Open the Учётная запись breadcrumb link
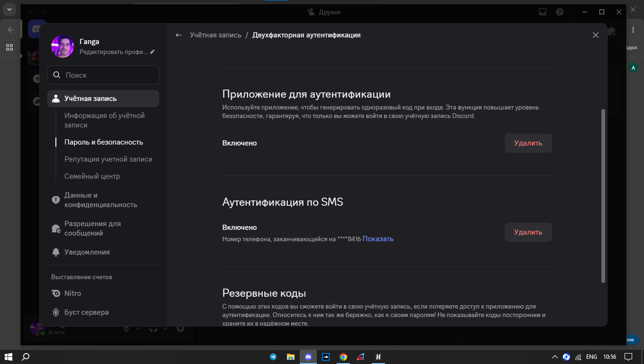The image size is (644, 364). click(215, 35)
